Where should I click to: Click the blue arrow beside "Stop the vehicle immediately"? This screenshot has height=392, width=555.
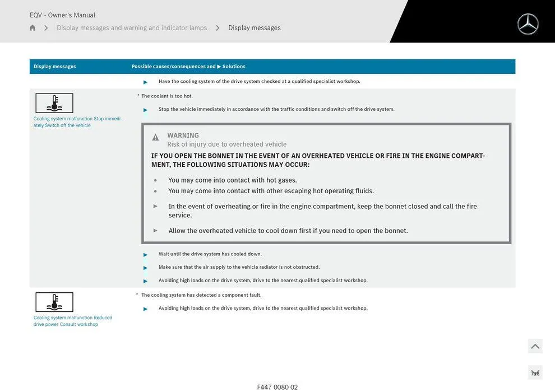pos(145,109)
